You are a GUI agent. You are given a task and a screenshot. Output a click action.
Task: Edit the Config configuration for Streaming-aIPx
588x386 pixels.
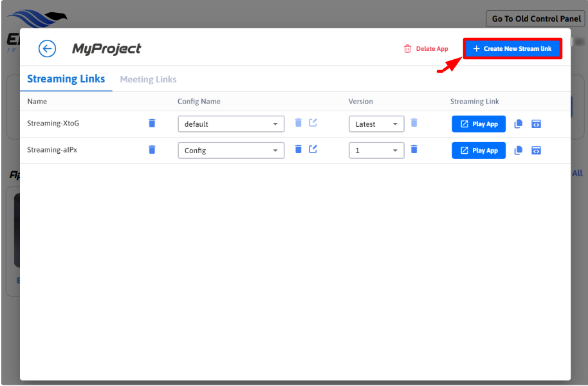[313, 149]
